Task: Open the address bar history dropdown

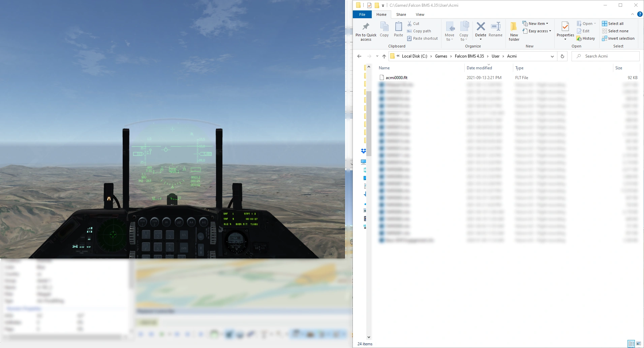Action: [552, 56]
